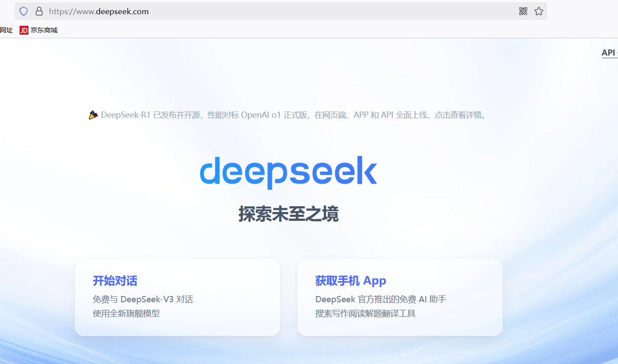Click the blue deepseek logo
The height and width of the screenshot is (364, 618).
click(288, 172)
